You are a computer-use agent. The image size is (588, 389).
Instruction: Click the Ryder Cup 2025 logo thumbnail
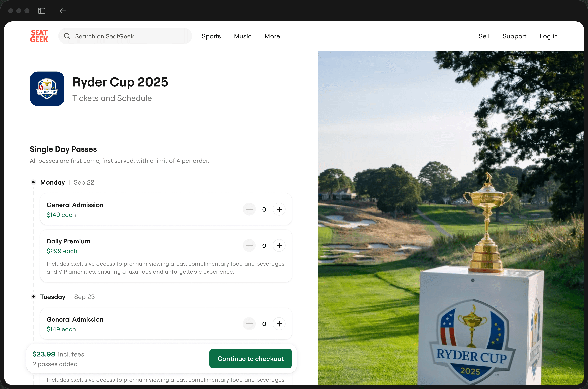tap(47, 89)
